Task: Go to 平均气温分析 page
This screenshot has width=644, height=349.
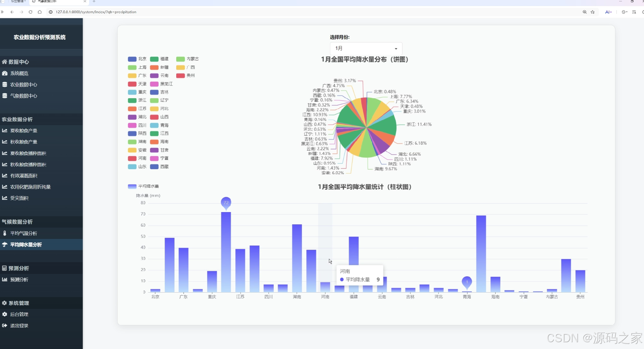Action: pyautogui.click(x=23, y=233)
